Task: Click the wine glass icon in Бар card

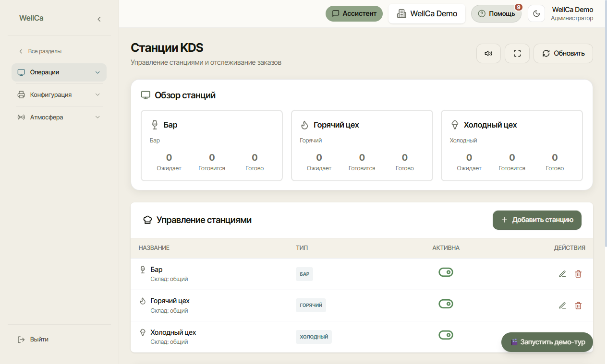Action: coord(155,125)
